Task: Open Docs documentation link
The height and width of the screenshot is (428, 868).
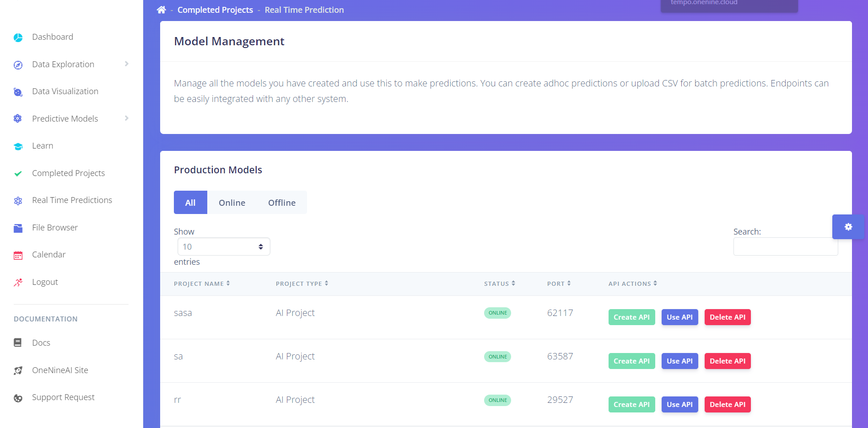Action: pyautogui.click(x=41, y=343)
